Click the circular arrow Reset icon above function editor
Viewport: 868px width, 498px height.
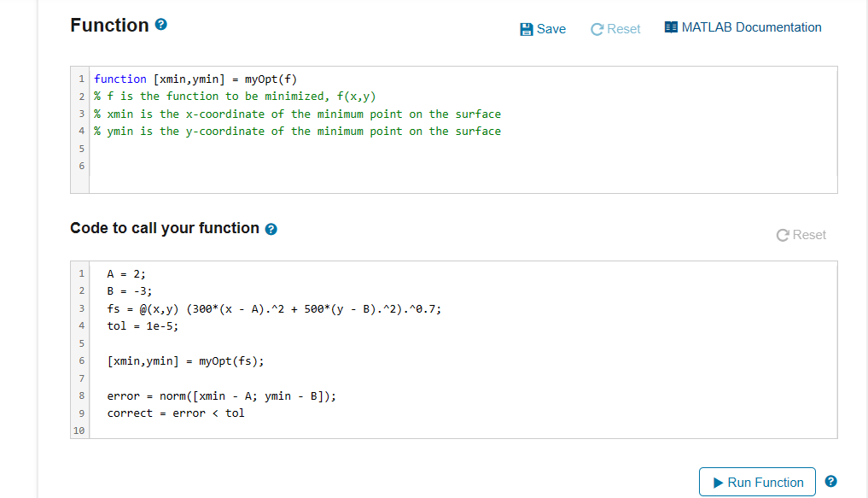(597, 29)
